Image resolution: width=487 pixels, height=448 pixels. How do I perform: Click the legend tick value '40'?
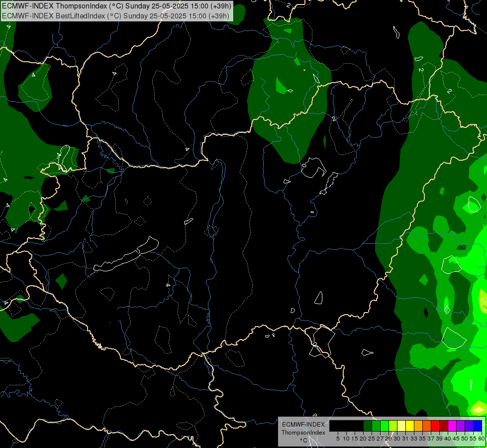coord(448,439)
